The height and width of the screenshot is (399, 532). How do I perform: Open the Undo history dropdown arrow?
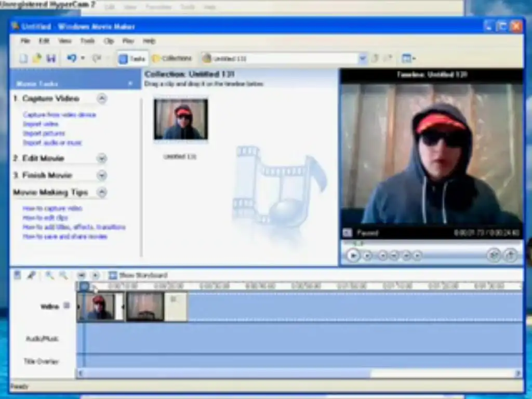(83, 58)
